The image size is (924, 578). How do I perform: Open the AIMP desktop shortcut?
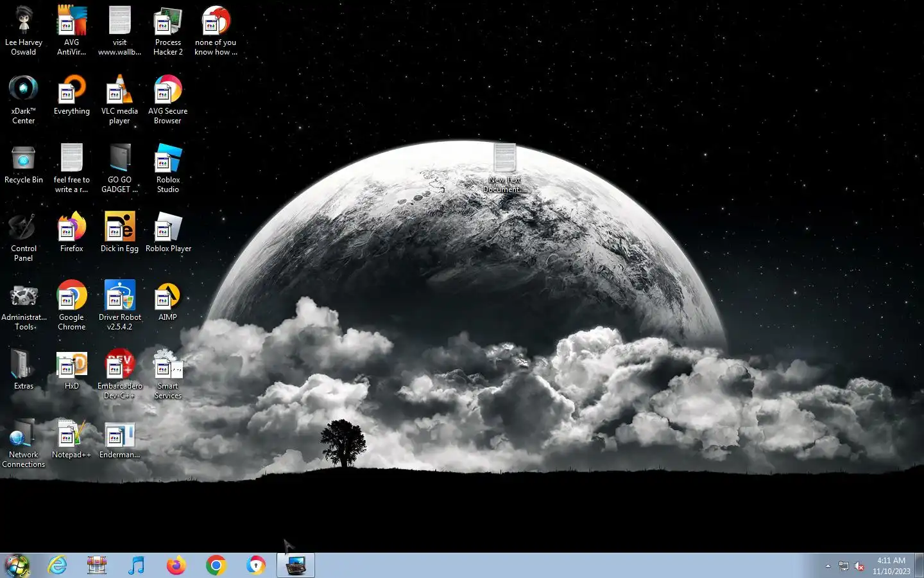[167, 301]
